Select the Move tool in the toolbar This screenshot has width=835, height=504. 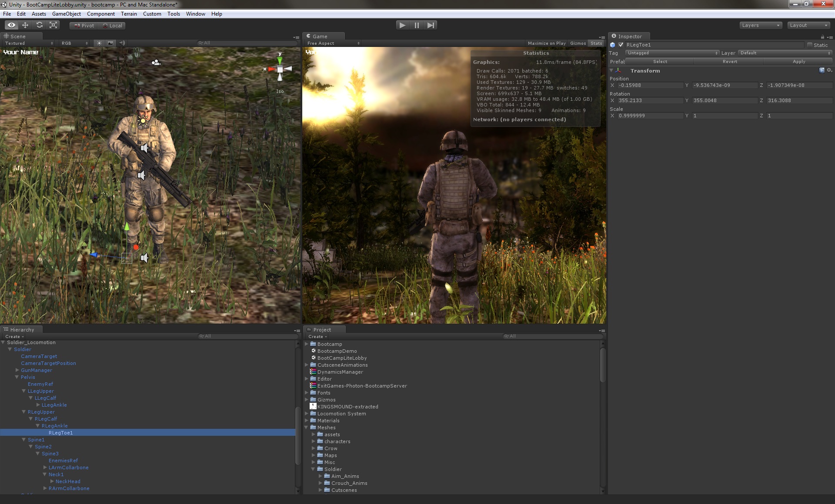pos(25,25)
